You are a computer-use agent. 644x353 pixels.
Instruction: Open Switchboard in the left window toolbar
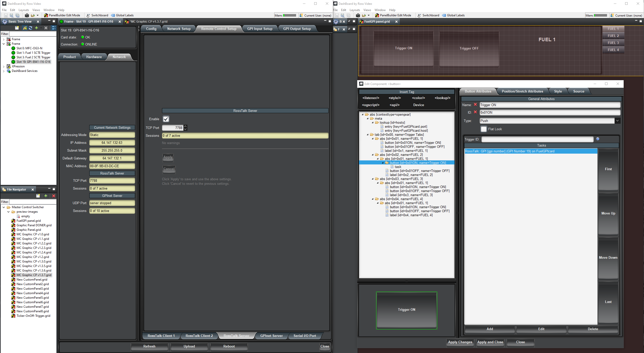97,15
